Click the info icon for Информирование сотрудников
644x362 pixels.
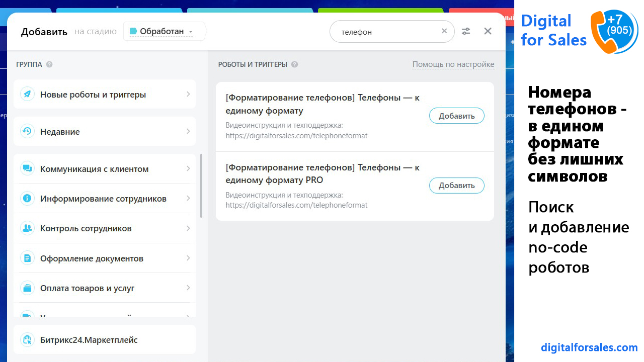[x=27, y=198]
